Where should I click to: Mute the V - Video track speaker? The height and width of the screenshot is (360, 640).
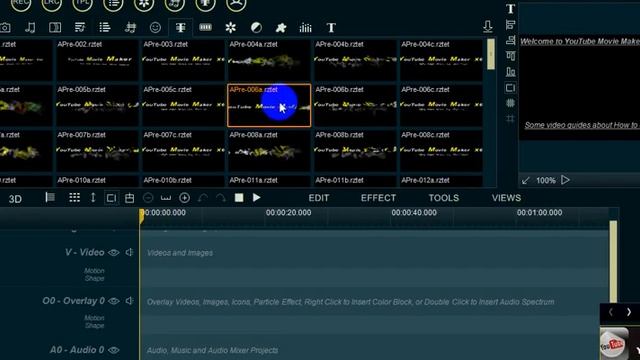click(129, 252)
